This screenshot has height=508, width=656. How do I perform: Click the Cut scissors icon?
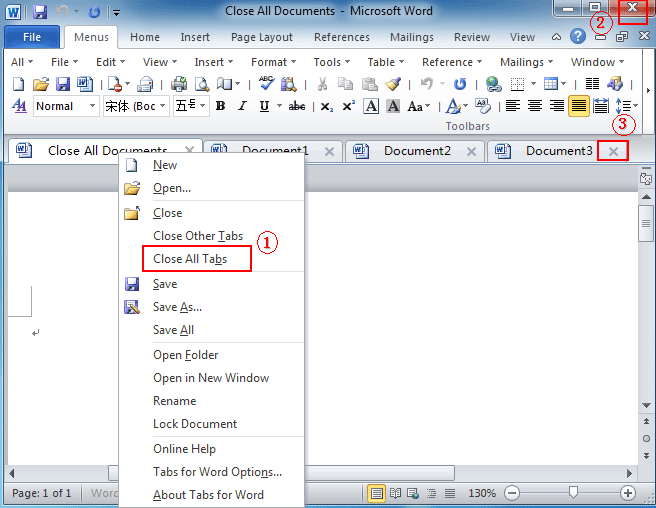(x=324, y=85)
